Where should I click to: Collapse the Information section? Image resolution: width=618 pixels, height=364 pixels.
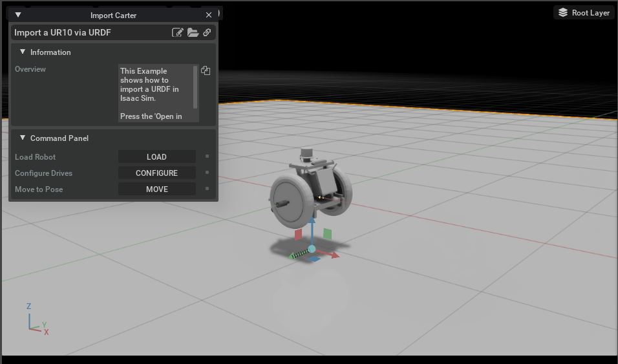coord(23,52)
